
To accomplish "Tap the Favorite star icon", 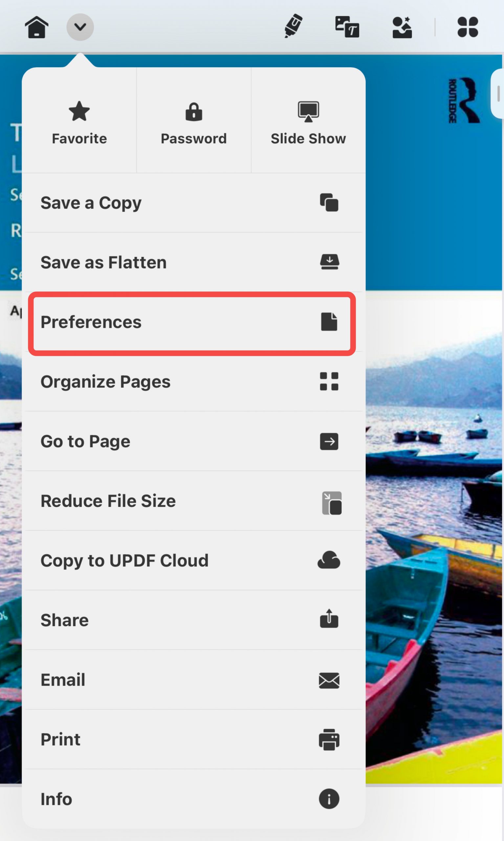I will click(x=79, y=111).
